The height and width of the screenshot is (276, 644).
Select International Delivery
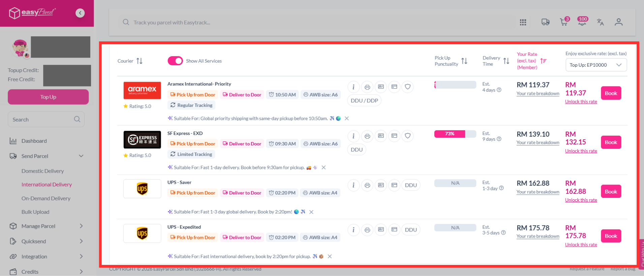47,184
